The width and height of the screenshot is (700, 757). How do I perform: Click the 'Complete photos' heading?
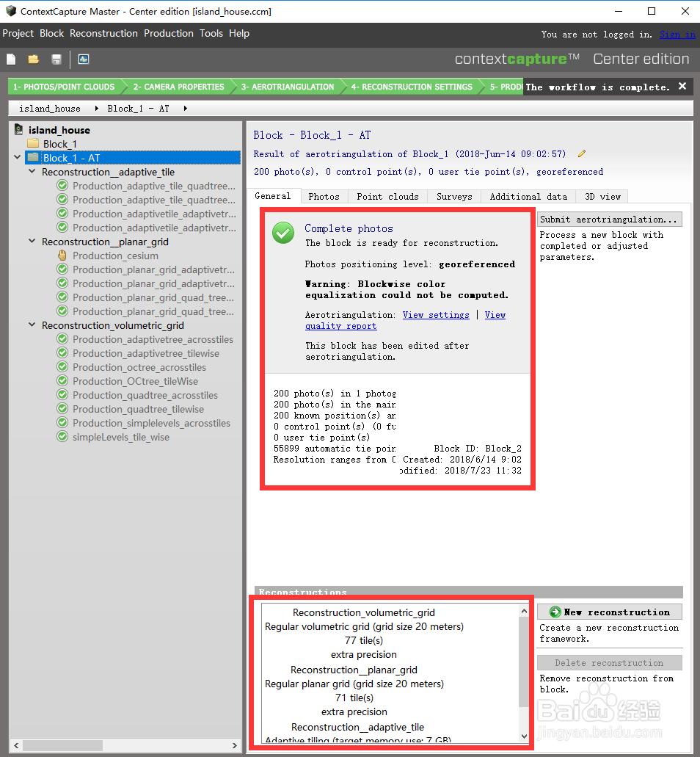click(x=349, y=228)
